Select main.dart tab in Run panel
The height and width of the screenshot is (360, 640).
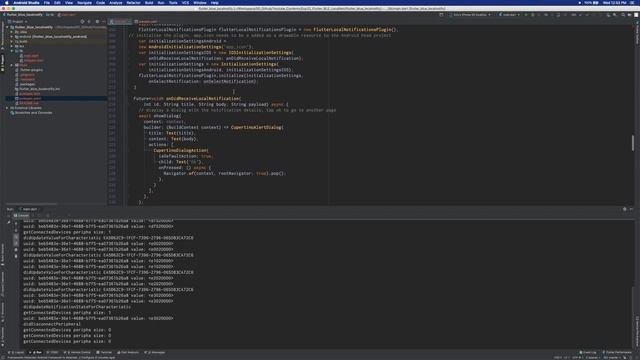(30, 209)
